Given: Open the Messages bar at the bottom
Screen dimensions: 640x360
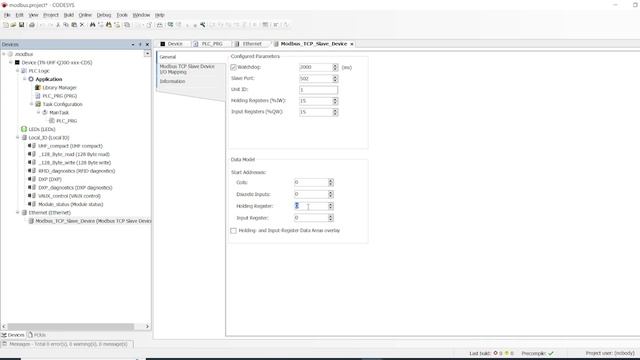Looking at the screenshot, I should point(67,344).
